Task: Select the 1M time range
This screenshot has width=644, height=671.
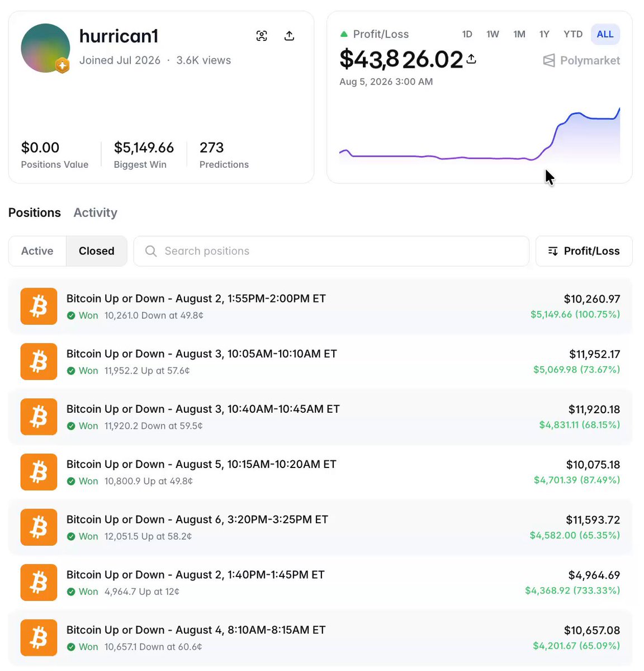Action: [x=519, y=34]
